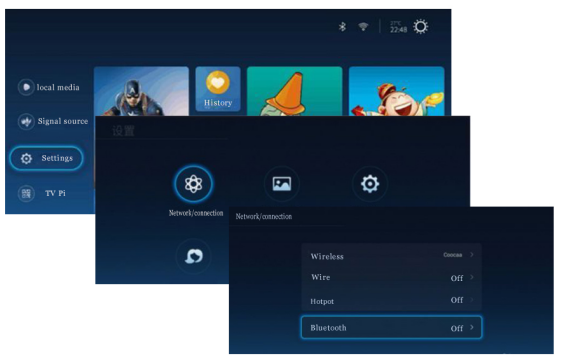Screen dimensions: 562x363
Task: Click the local media play icon
Action: 26,87
